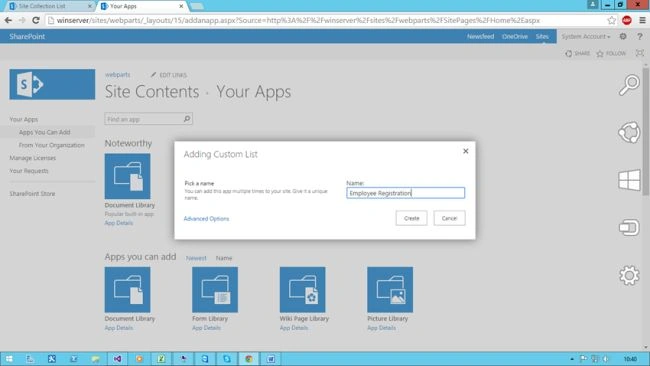Open SharePoint Store link

click(32, 194)
